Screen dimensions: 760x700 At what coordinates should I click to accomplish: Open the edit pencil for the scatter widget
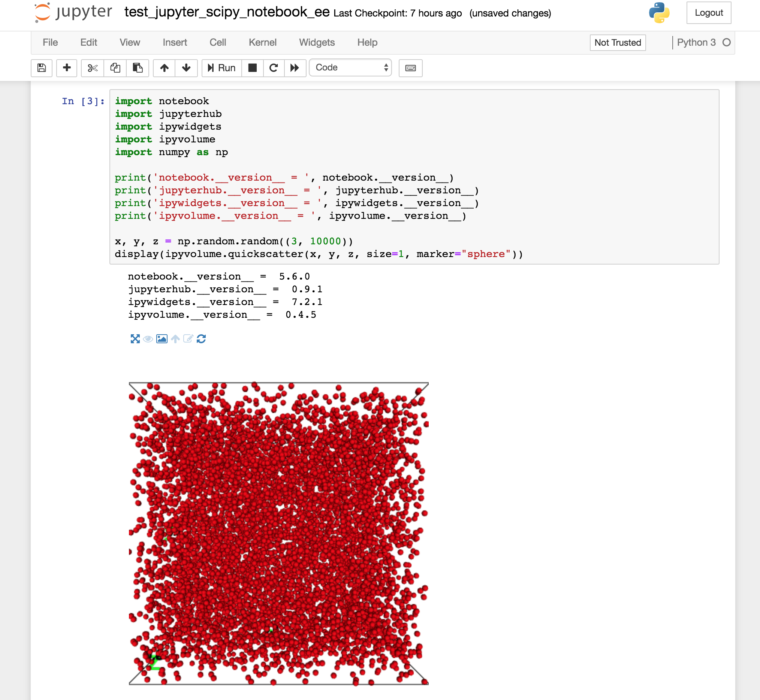(188, 339)
